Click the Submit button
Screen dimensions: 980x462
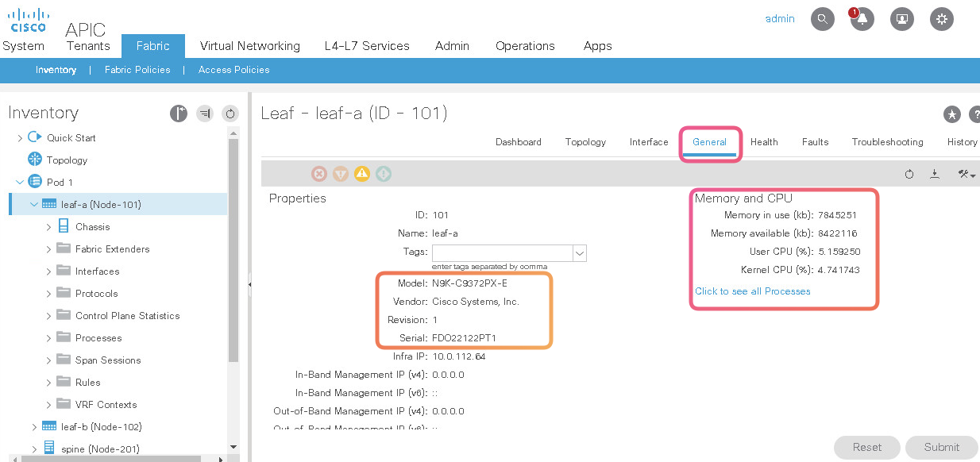click(x=941, y=447)
